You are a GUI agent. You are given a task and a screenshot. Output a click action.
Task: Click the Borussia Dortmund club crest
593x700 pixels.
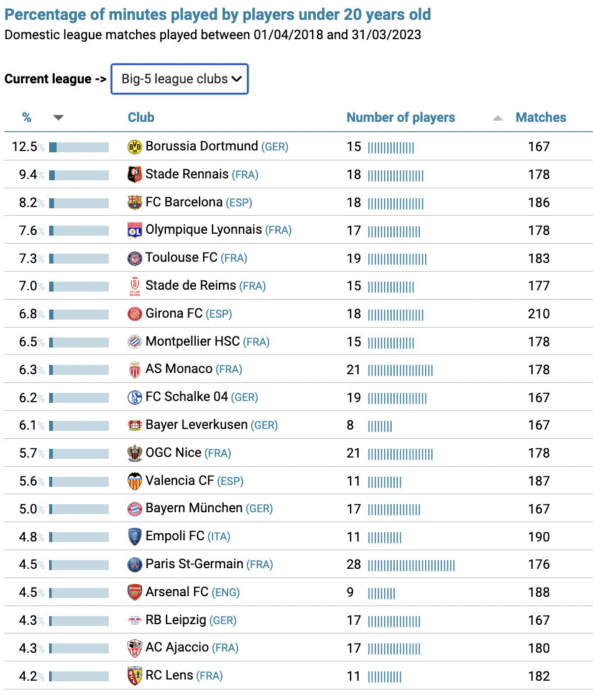pos(134,147)
